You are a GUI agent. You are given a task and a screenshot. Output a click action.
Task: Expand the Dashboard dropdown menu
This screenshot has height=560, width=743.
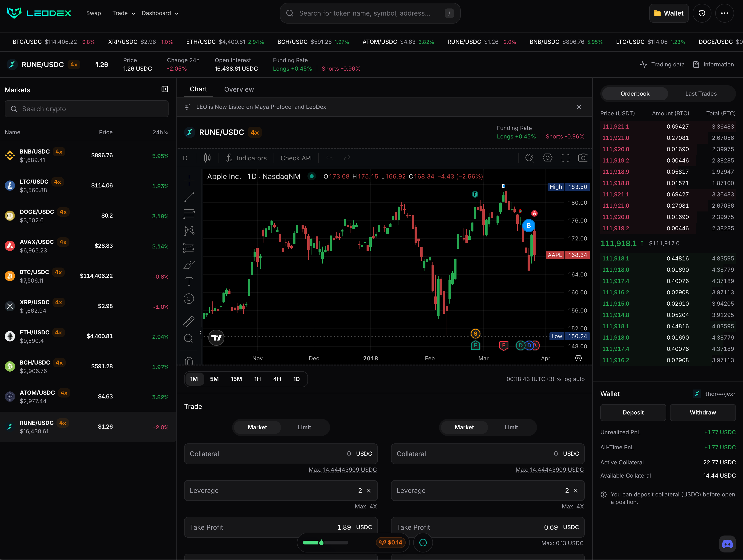point(160,13)
